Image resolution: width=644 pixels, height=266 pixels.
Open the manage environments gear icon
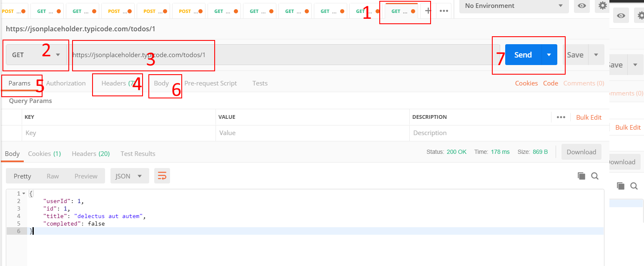pyautogui.click(x=603, y=6)
